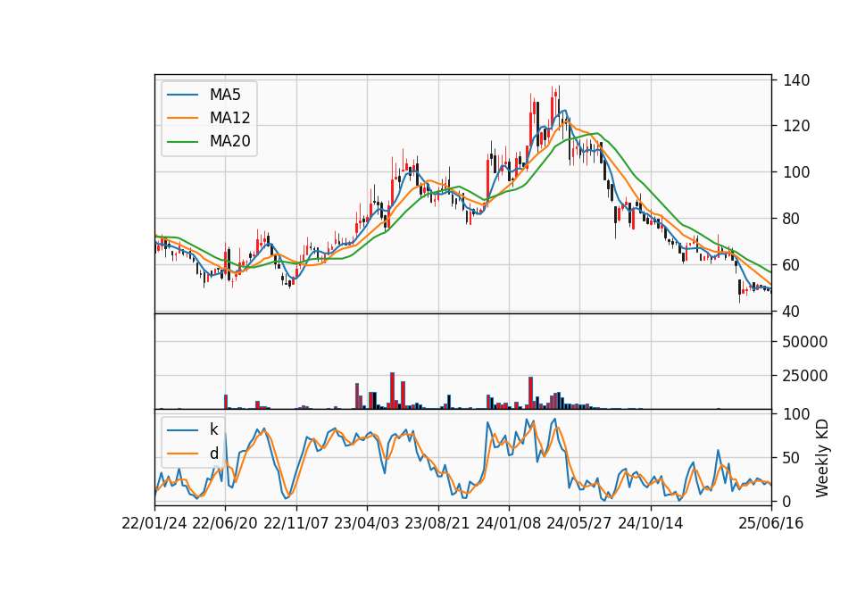
Task: Click the 22/11/07 date label
Action: [296, 523]
